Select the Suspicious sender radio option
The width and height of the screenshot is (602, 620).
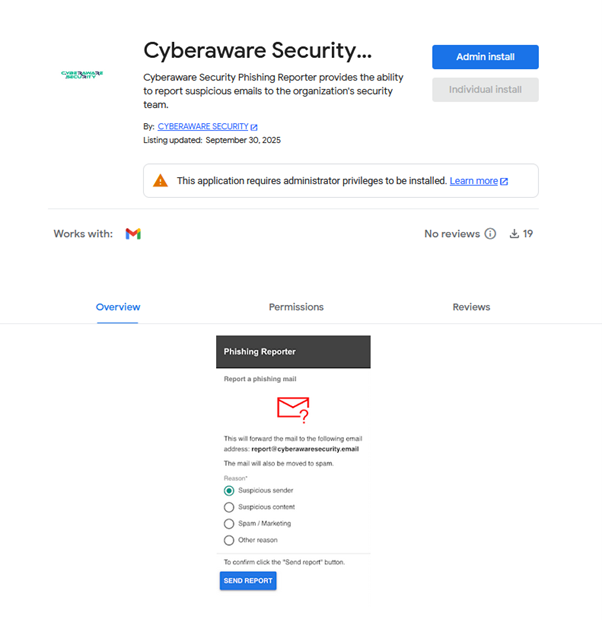(229, 491)
